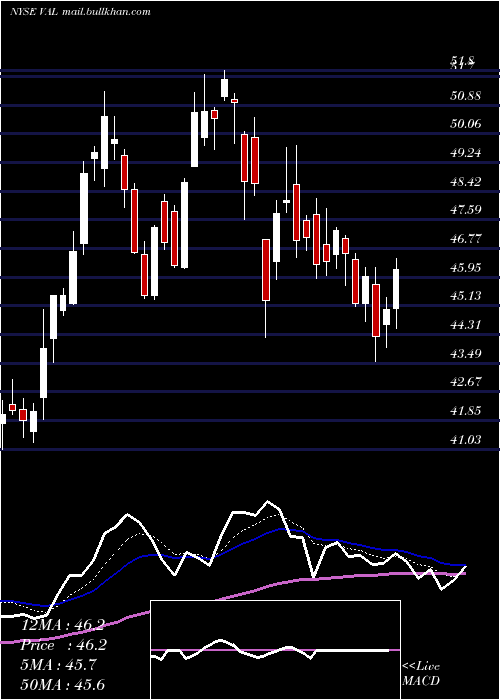The width and height of the screenshot is (500, 700).
Task: Click the 41.85 price axis label
Action: pyautogui.click(x=466, y=411)
